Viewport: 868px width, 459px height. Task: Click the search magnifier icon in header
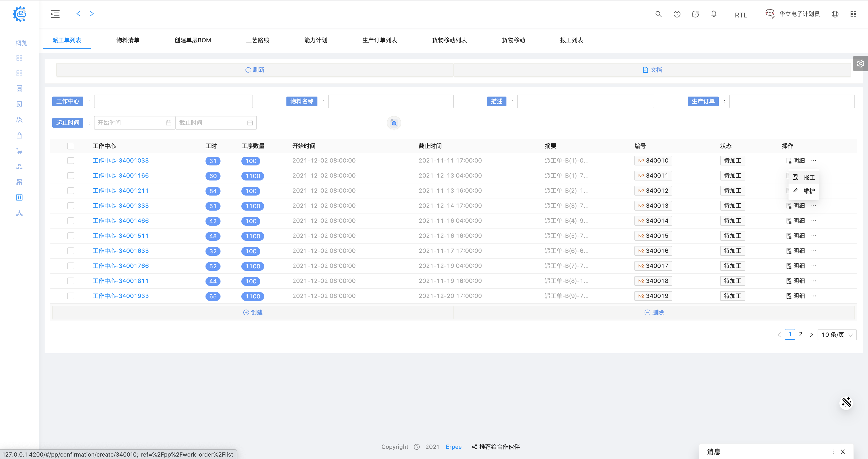click(x=658, y=14)
